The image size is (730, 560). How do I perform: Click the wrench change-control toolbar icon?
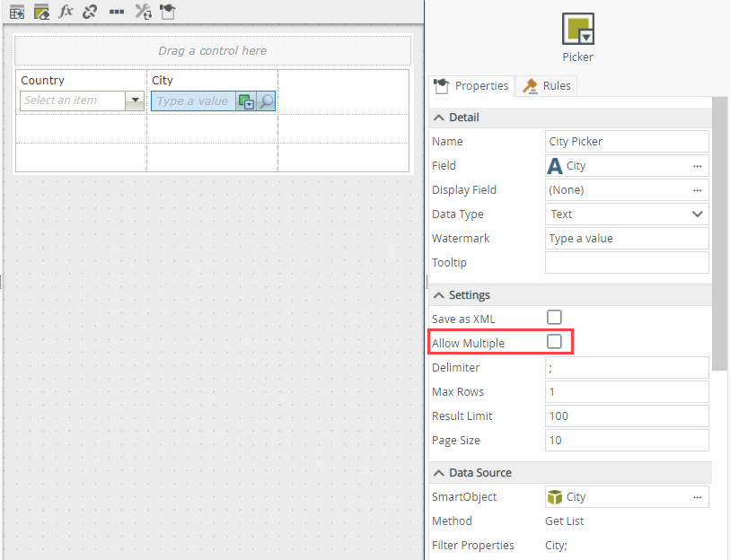(143, 12)
